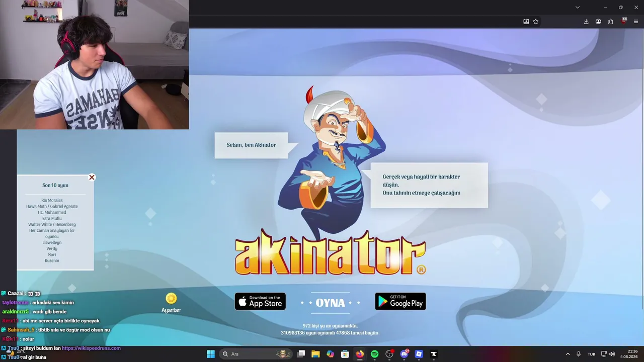Open the Firefox hamburger menu
Screen dimensions: 644x362
636,22
